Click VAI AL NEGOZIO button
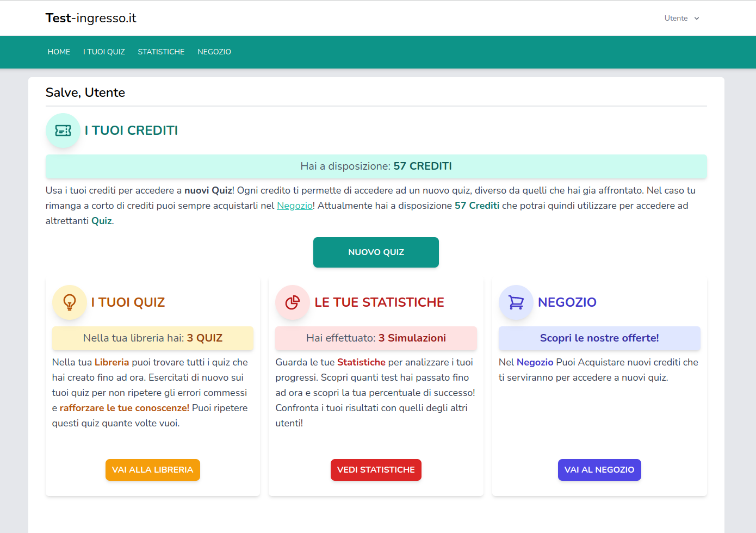 (x=599, y=470)
